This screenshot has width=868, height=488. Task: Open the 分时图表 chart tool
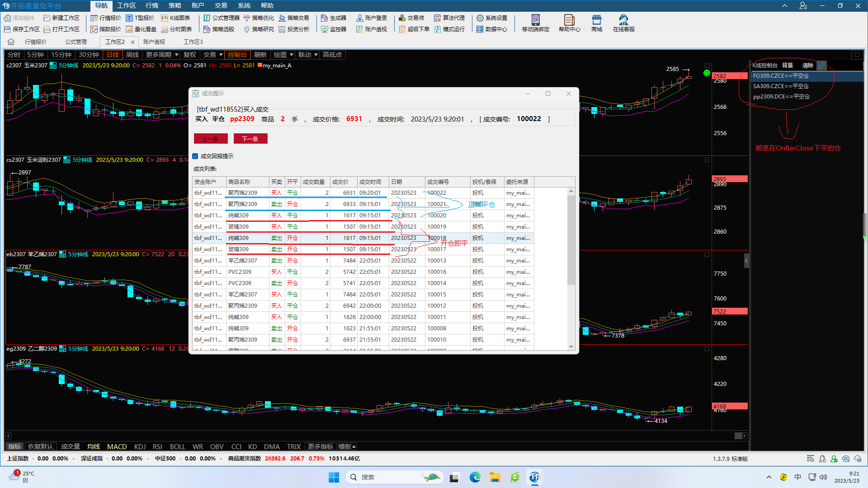[x=176, y=29]
